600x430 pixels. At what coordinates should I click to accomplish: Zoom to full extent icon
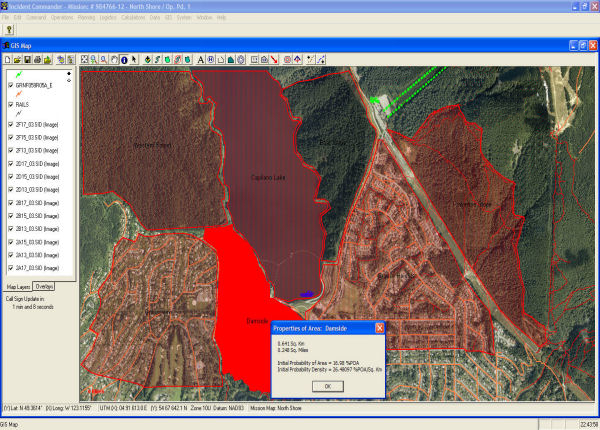coord(84,60)
